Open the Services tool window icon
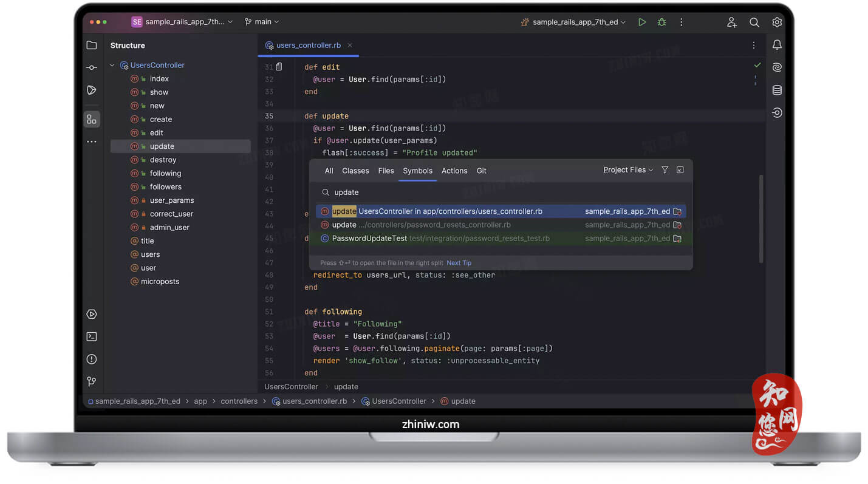868x484 pixels. tap(92, 314)
